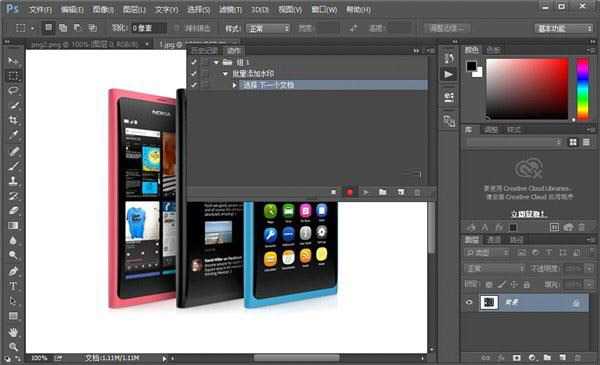
Task: Click the red record button in Actions panel
Action: (x=349, y=192)
